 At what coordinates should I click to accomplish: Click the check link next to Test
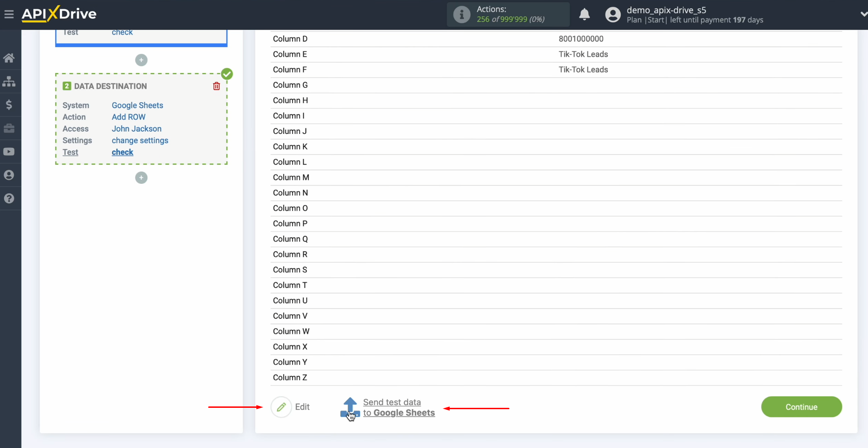122,152
